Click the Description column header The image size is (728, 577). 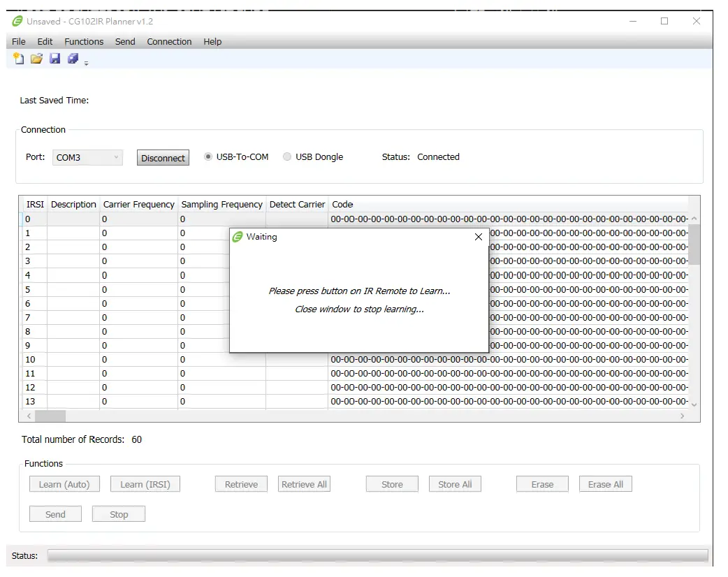click(73, 204)
